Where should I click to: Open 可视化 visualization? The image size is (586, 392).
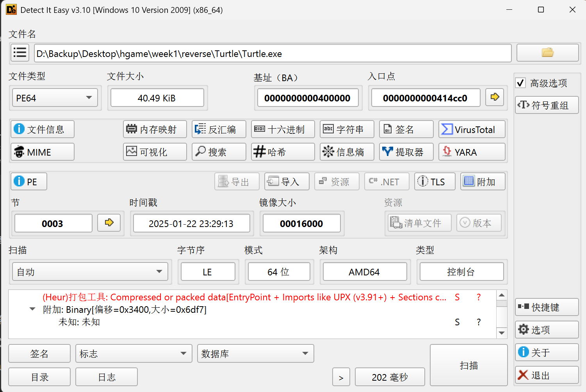pos(155,152)
